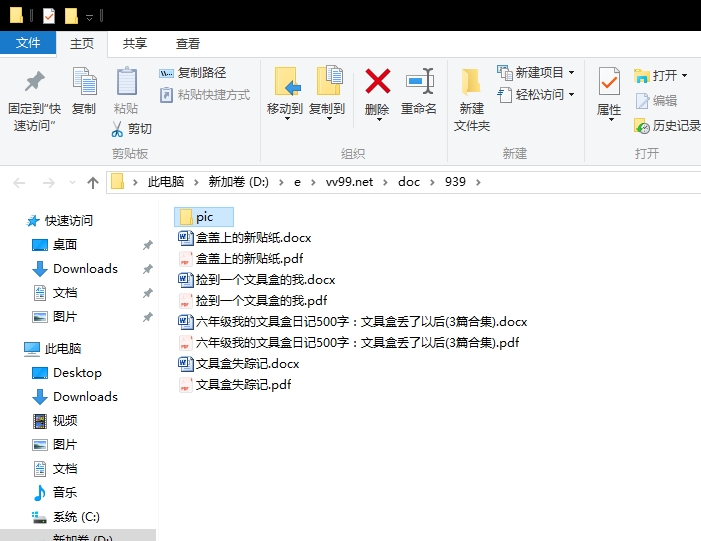
Task: Click the Properties (属性) checkmark icon
Action: (609, 82)
